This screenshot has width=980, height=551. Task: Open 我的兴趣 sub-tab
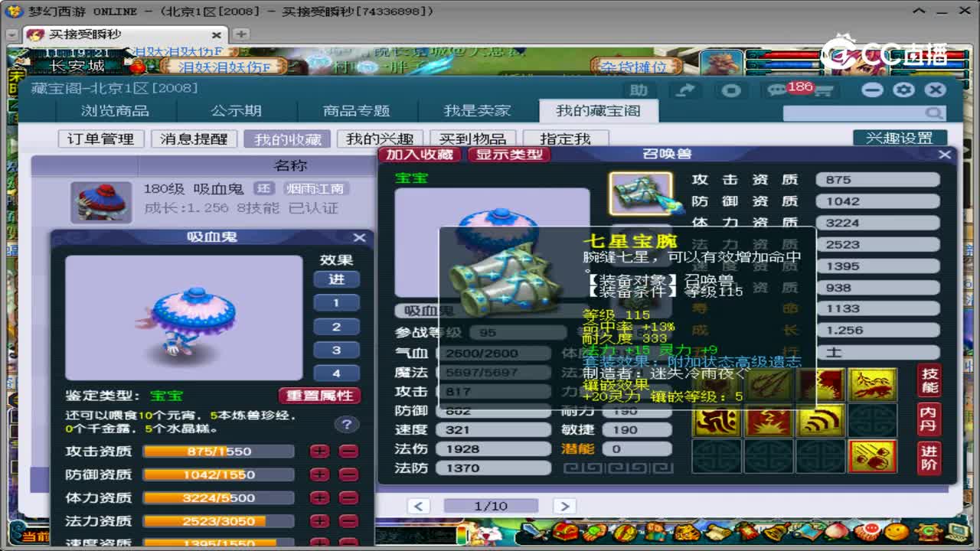(x=379, y=139)
